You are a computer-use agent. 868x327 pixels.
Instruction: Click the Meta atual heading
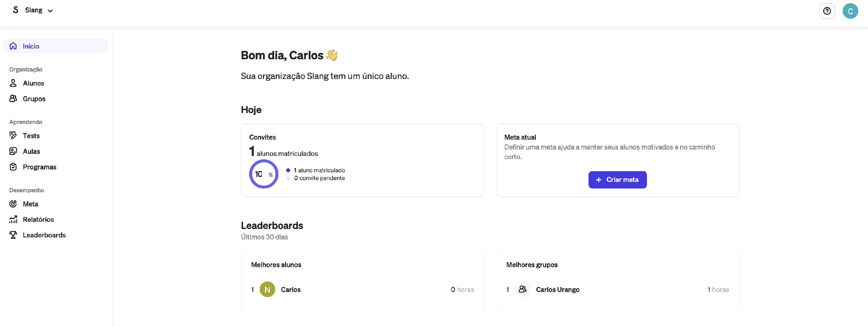[520, 137]
